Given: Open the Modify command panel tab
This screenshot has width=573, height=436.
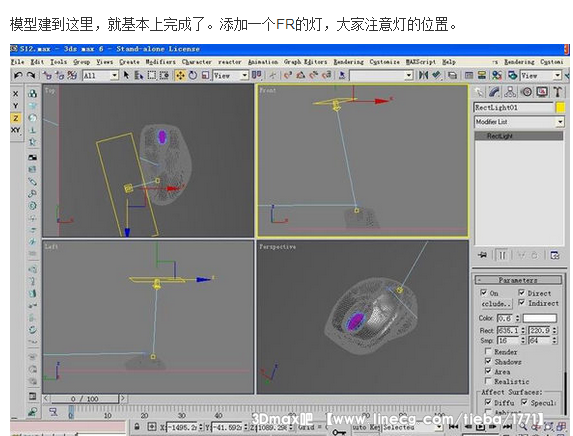Looking at the screenshot, I should [494, 92].
